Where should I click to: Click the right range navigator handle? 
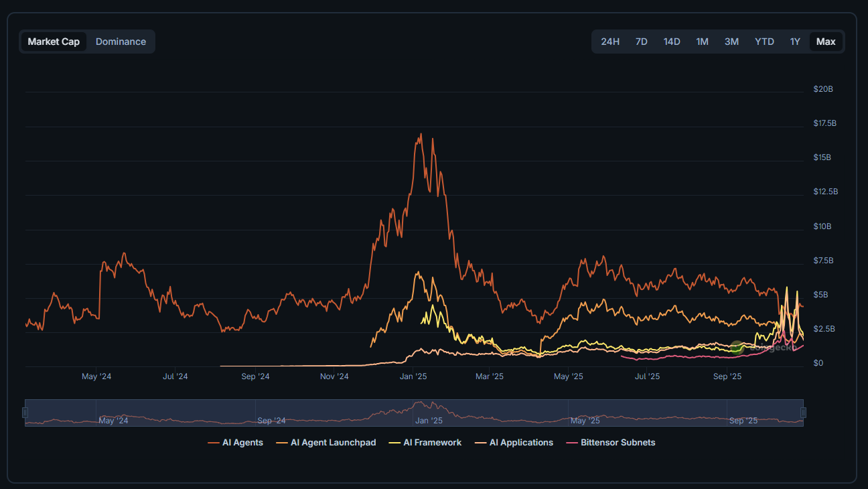[803, 413]
